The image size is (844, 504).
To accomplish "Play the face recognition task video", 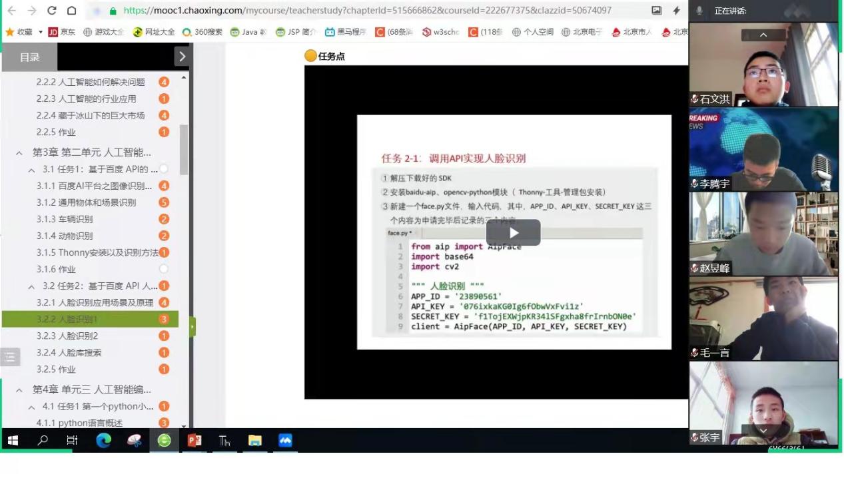I will click(513, 232).
